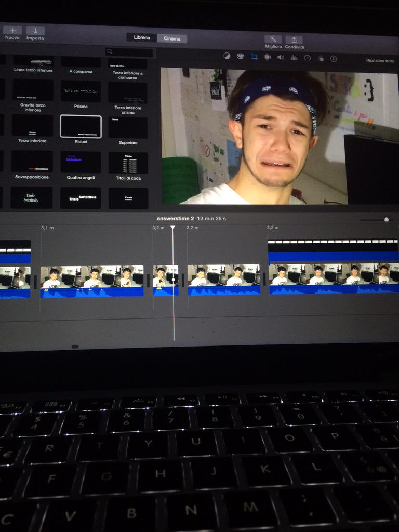
Task: Click Ripristina tutto
Action: [x=380, y=61]
